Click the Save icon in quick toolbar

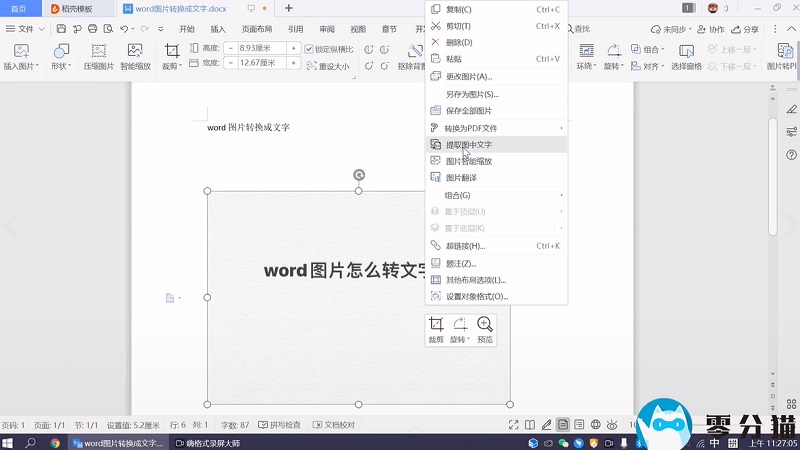point(61,29)
